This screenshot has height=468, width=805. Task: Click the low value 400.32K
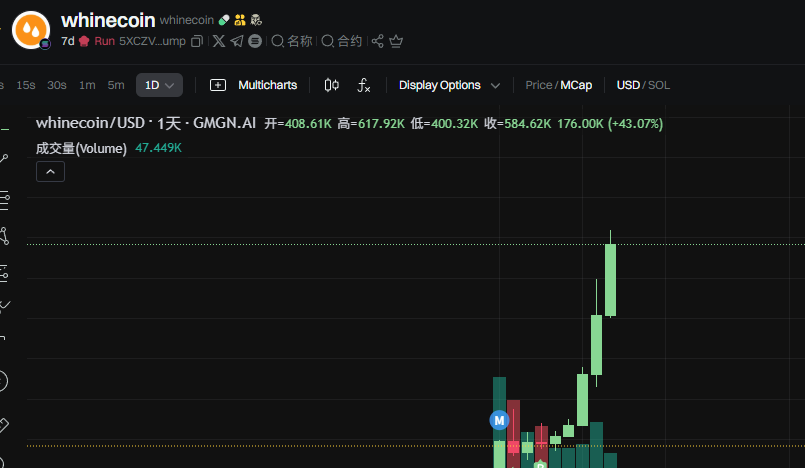coord(454,124)
